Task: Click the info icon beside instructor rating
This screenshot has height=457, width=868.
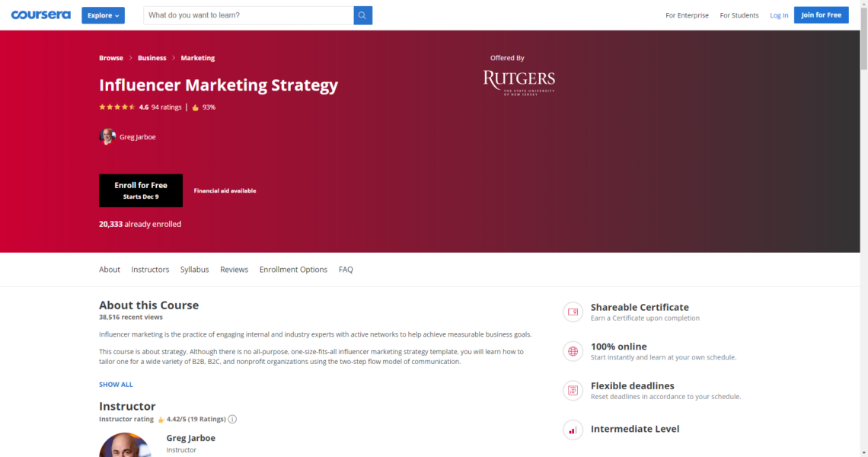Action: 232,419
